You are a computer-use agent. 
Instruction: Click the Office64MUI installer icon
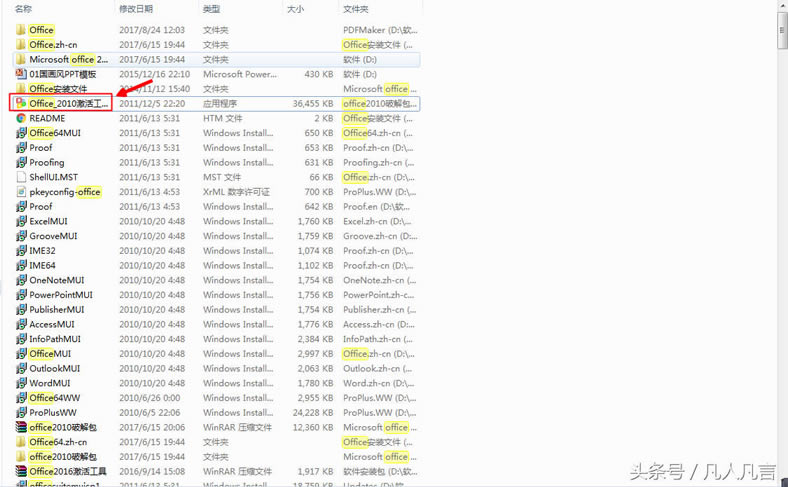21,133
